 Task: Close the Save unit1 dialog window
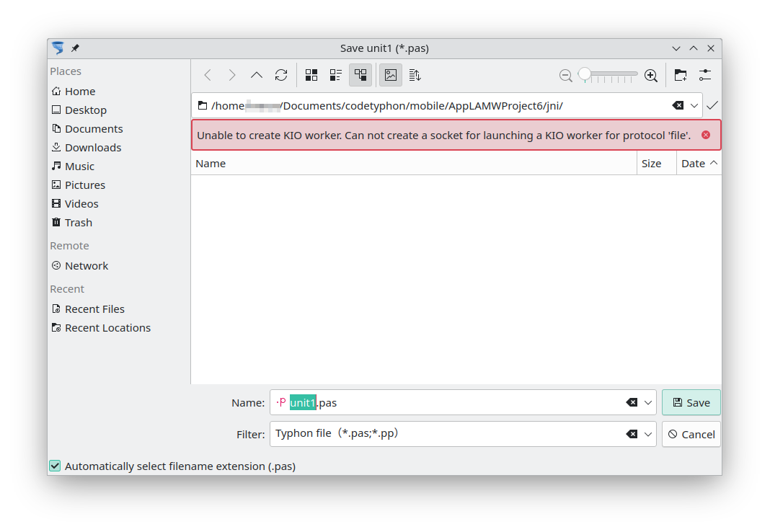pyautogui.click(x=711, y=48)
